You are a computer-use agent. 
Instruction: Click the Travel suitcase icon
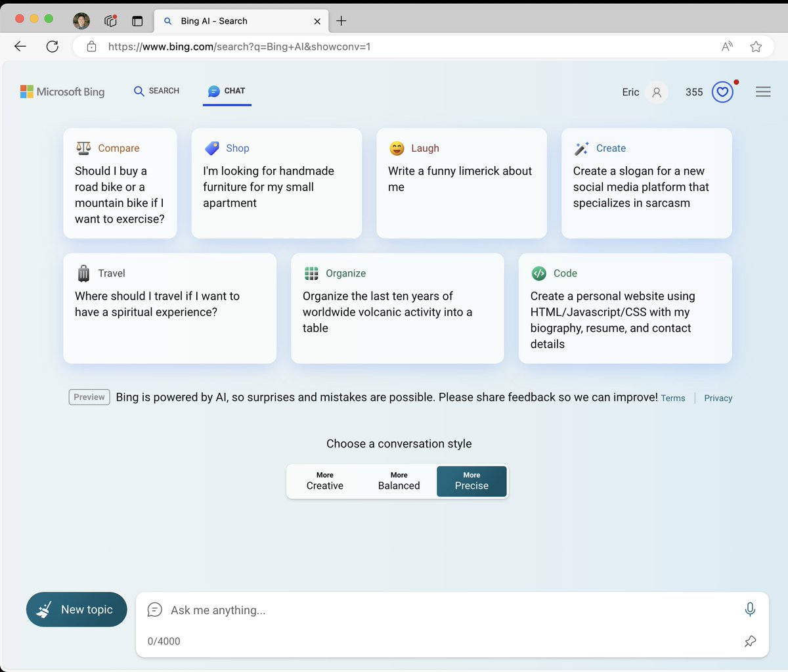84,273
